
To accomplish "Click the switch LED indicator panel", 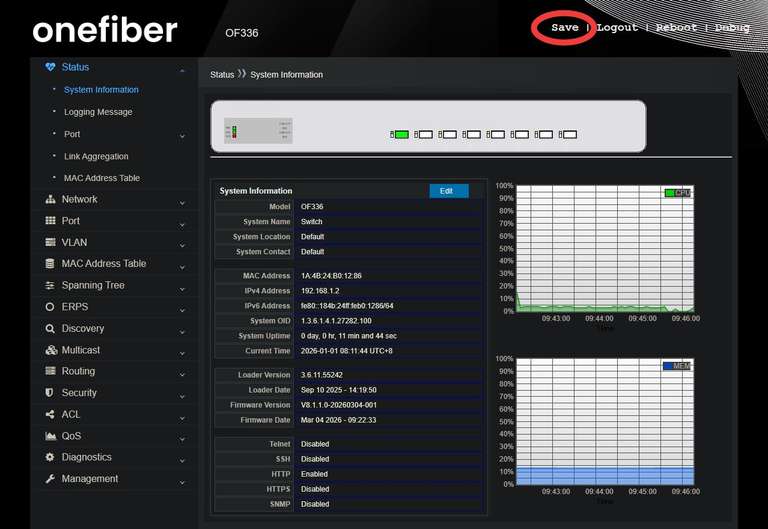I will pyautogui.click(x=258, y=131).
